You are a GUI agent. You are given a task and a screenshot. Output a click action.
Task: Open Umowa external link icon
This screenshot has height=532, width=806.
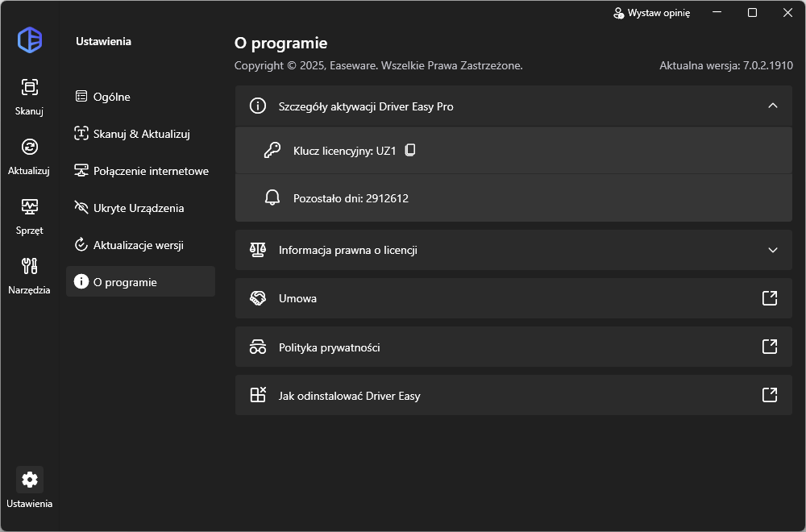click(x=770, y=298)
